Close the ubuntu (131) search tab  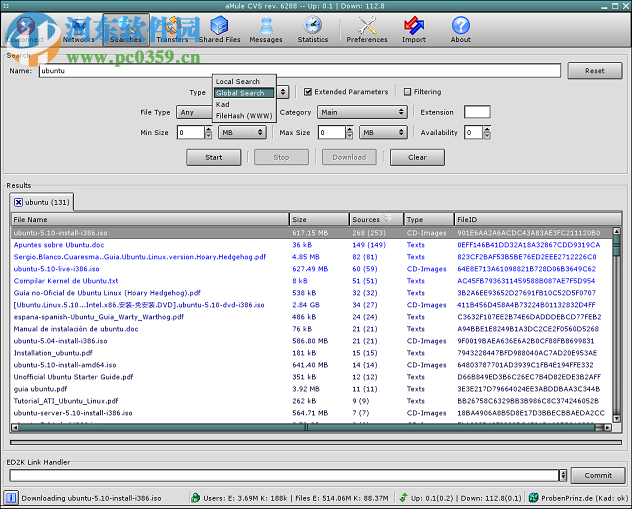click(18, 202)
